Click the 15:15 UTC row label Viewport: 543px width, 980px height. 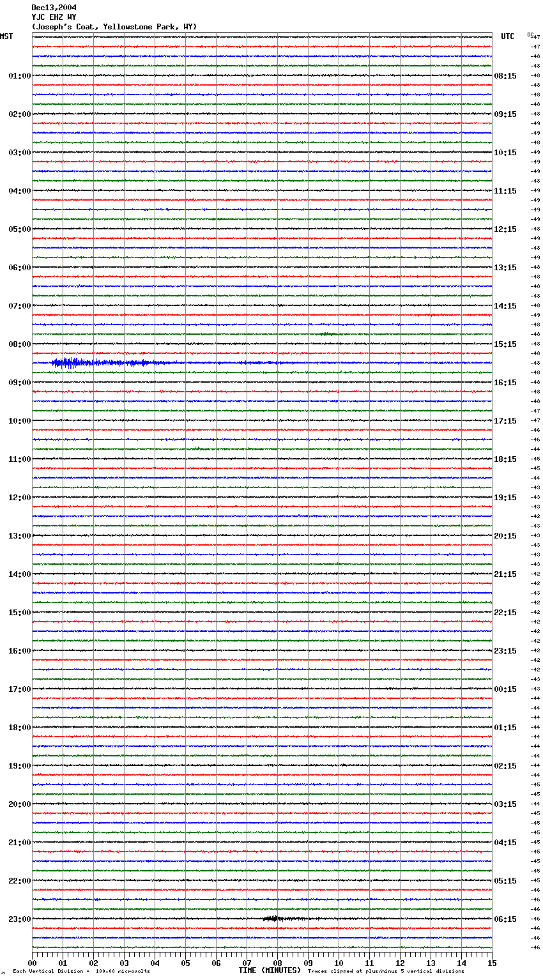tap(505, 344)
